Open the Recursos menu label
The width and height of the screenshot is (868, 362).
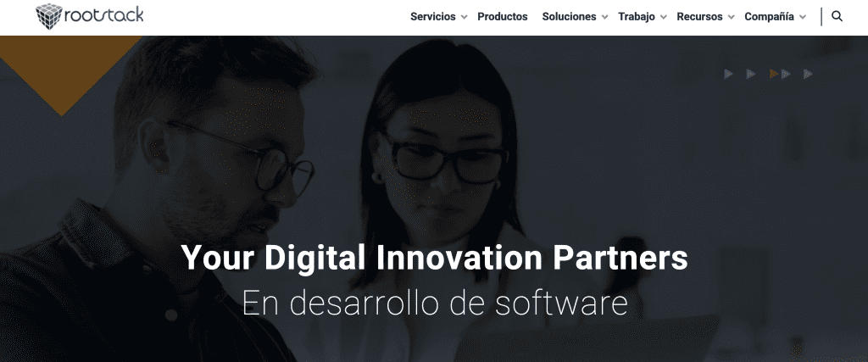point(699,17)
